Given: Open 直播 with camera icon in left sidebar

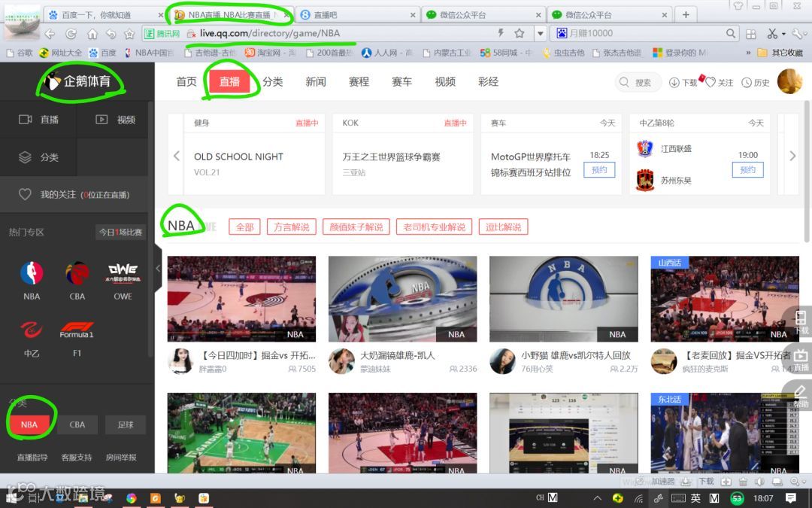Looking at the screenshot, I should [39, 120].
